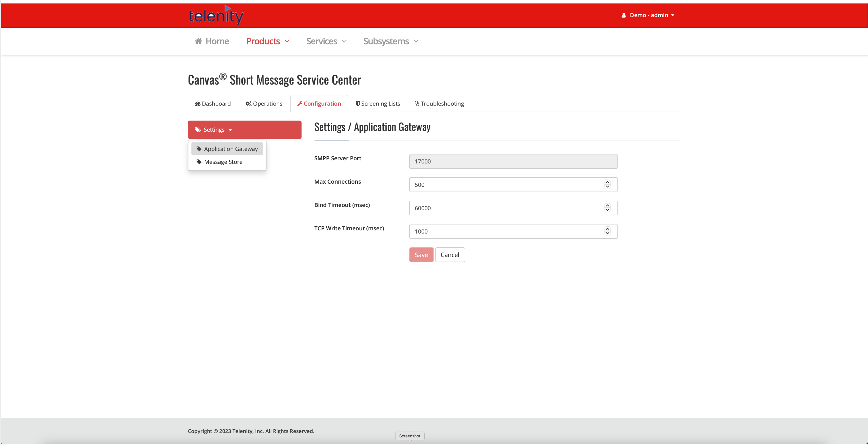Click the TCP Write Timeout input field
The width and height of the screenshot is (868, 444).
513,232
